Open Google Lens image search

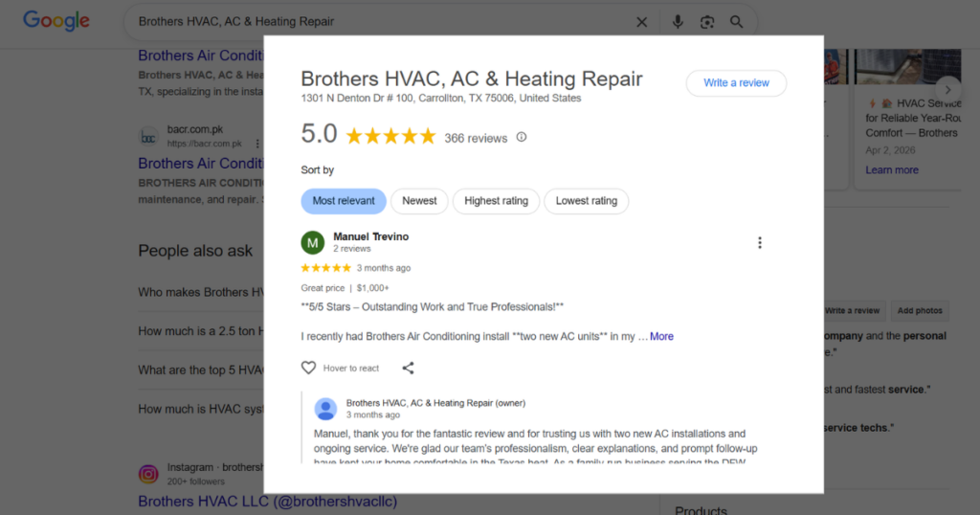tap(707, 22)
